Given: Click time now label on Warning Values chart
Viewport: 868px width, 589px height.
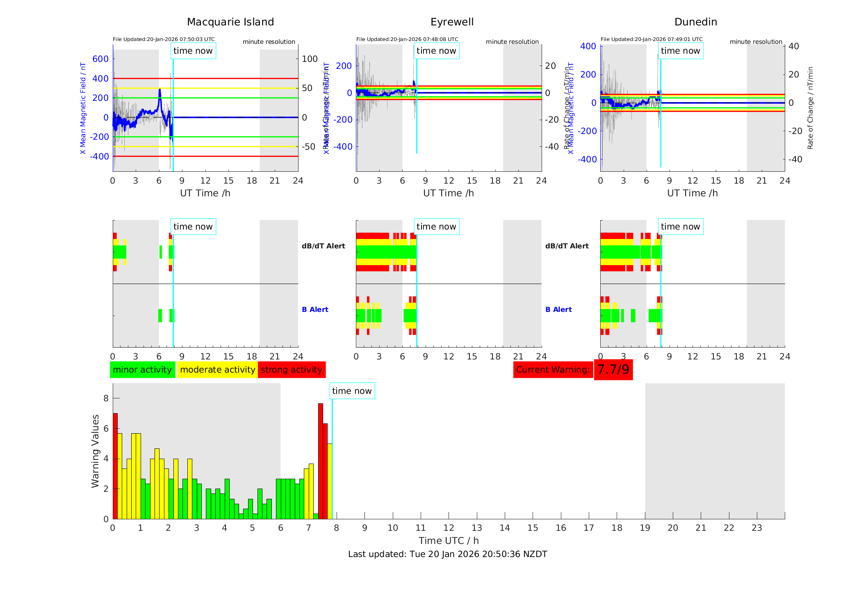Looking at the screenshot, I should pyautogui.click(x=352, y=391).
